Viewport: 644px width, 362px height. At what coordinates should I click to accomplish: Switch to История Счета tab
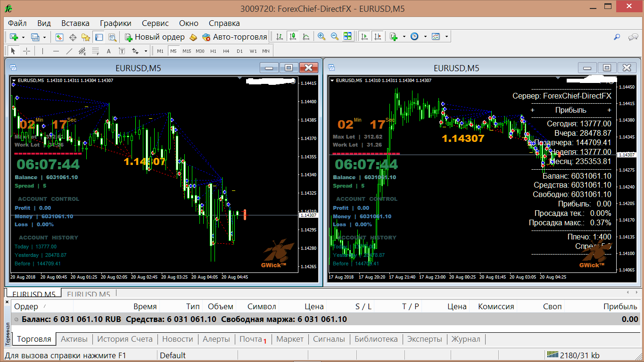point(125,339)
